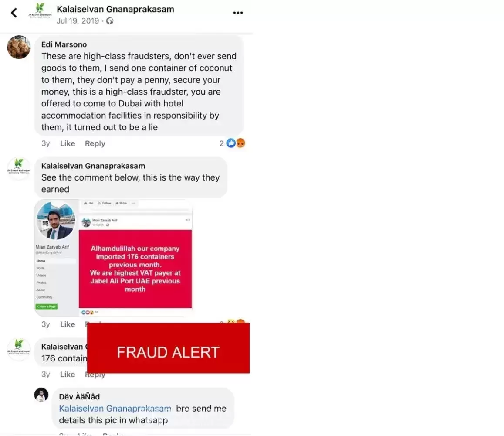Open Kalaiselvan Gnanaprakasam name in header
This screenshot has width=504, height=436.
pyautogui.click(x=115, y=9)
